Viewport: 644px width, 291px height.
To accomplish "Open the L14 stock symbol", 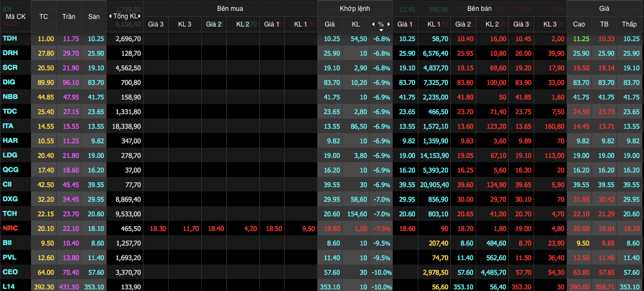I will (x=8, y=286).
